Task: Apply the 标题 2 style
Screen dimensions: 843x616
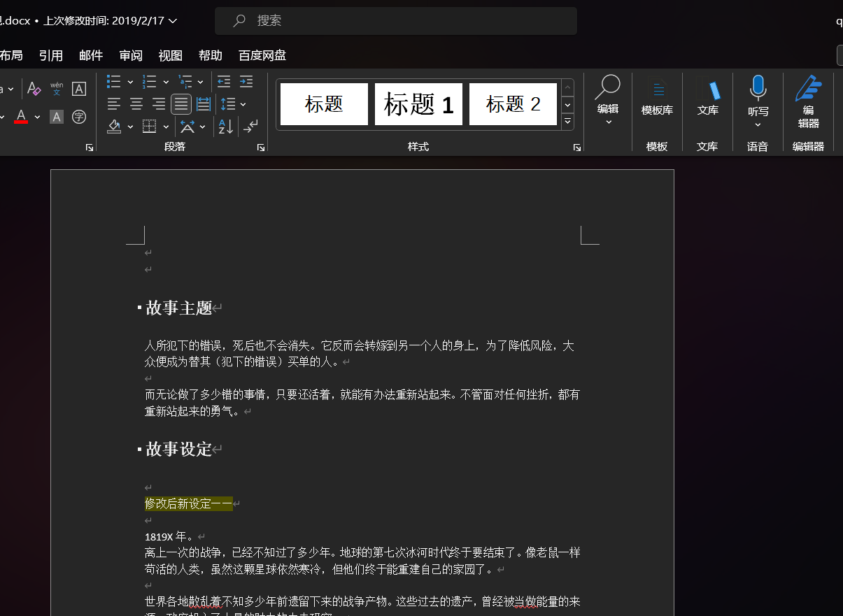Action: (x=513, y=104)
